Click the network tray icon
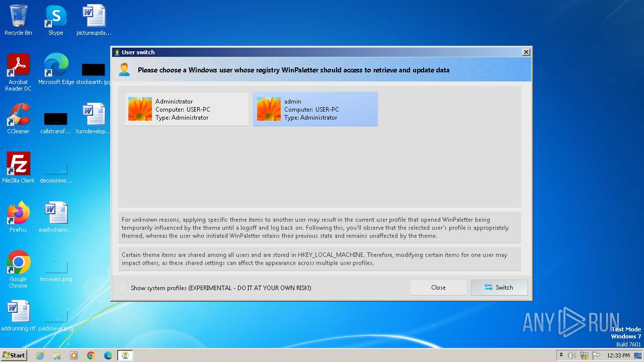Screen dimensions: 644x362 click(584, 355)
